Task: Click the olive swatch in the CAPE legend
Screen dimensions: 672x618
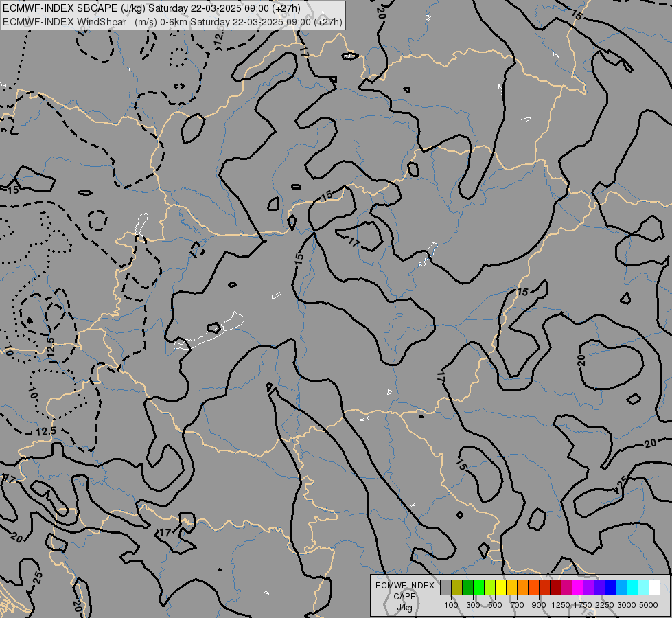Action: (457, 588)
